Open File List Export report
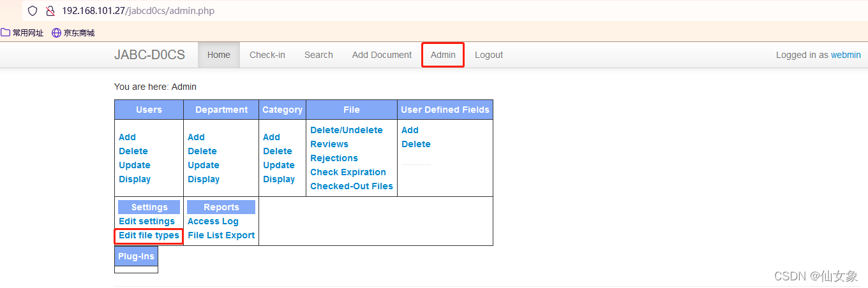The height and width of the screenshot is (288, 868). coord(221,235)
